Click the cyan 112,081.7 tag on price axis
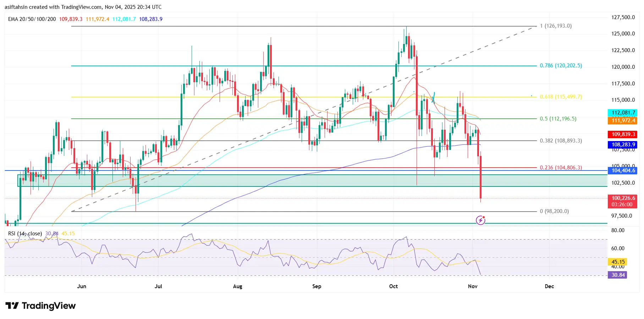 coord(623,113)
